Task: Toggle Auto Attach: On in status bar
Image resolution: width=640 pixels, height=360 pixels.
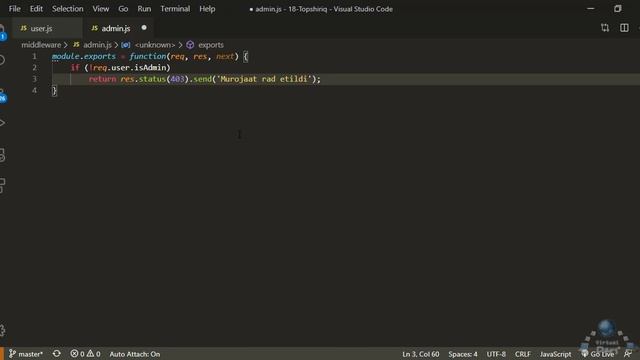Action: point(135,354)
